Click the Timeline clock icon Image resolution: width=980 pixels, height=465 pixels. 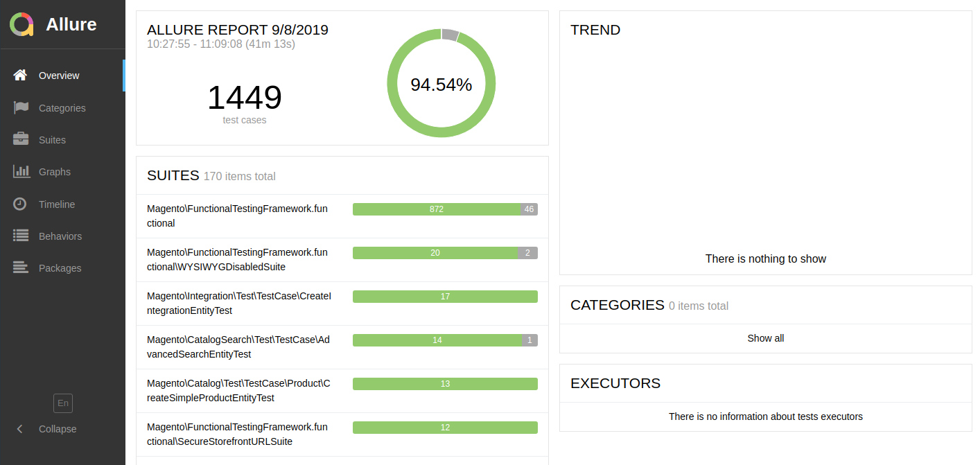click(x=21, y=204)
